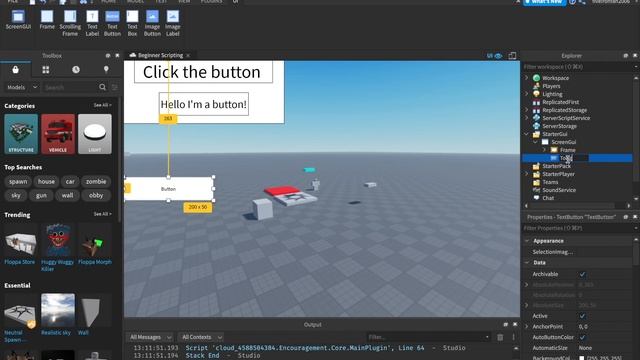Select the SoundService item in Explorer

pyautogui.click(x=559, y=190)
